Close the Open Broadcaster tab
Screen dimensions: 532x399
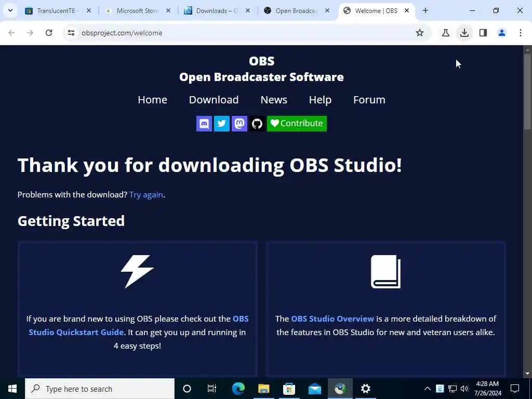(x=327, y=10)
